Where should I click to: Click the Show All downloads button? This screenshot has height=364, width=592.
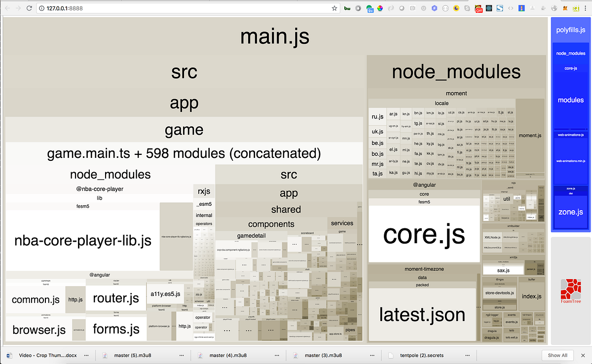click(x=557, y=355)
